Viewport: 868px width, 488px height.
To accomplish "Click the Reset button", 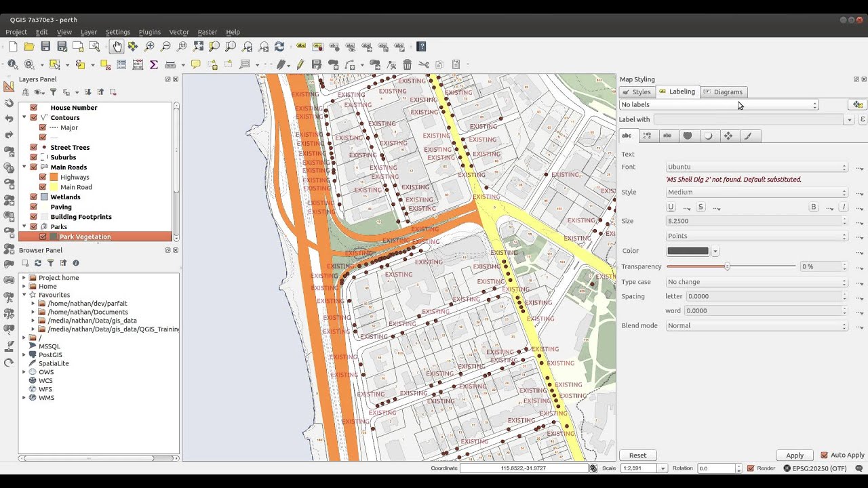I will [637, 455].
